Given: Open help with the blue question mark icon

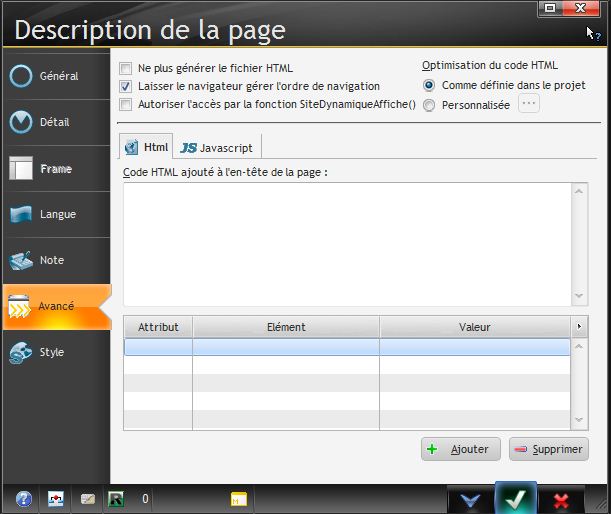Looking at the screenshot, I should click(x=23, y=499).
